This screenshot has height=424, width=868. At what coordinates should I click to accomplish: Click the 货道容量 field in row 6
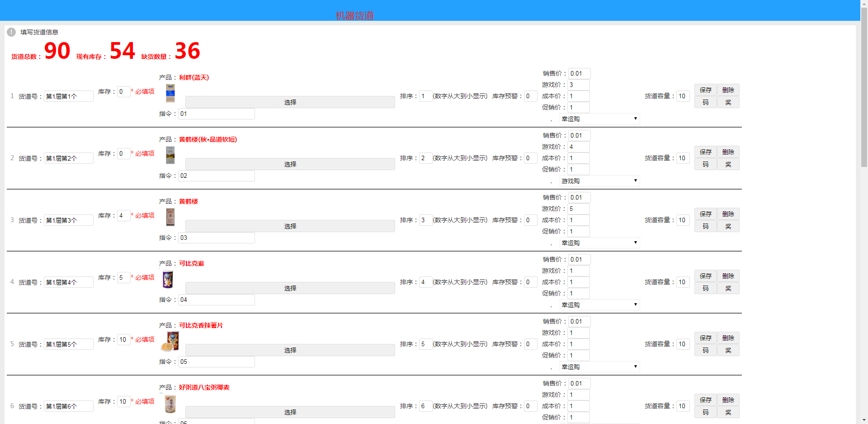(x=683, y=406)
